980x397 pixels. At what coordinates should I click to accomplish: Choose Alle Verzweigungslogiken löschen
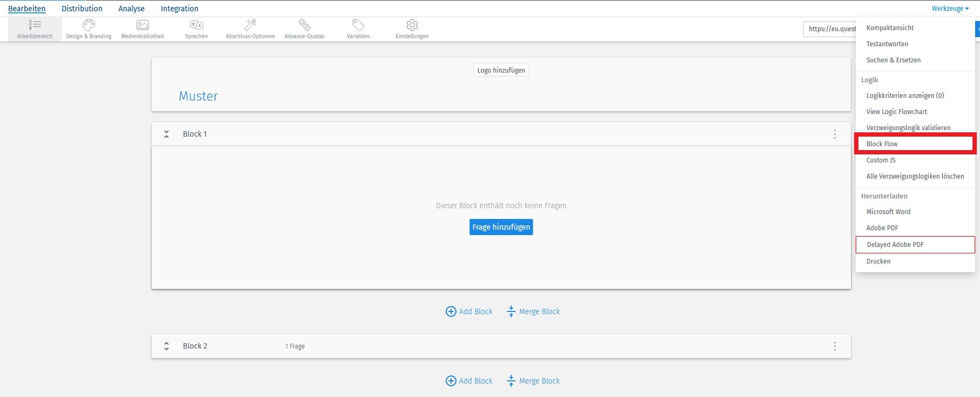[x=915, y=176]
